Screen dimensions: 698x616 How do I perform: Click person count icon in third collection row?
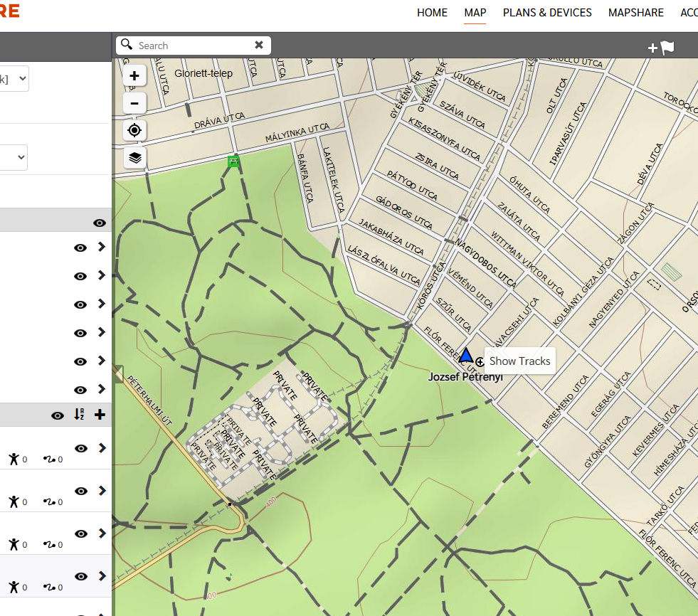pyautogui.click(x=14, y=544)
